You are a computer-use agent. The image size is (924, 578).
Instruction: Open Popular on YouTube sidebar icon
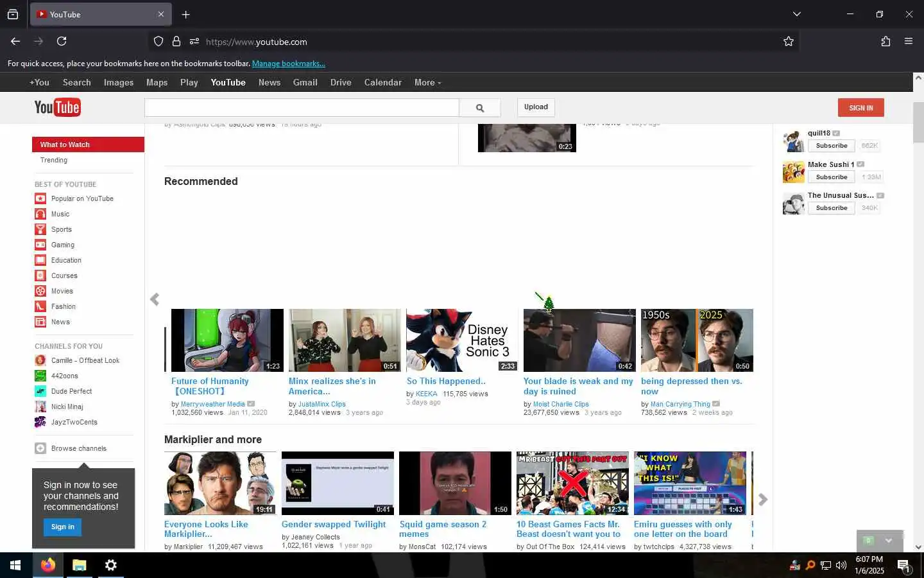[40, 198]
